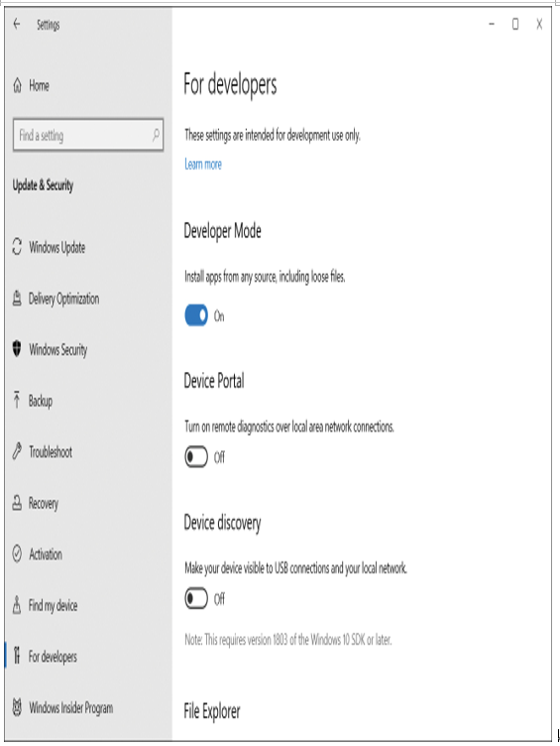Click the search magnifier icon
Viewport: 560px width, 746px height.
click(x=156, y=135)
